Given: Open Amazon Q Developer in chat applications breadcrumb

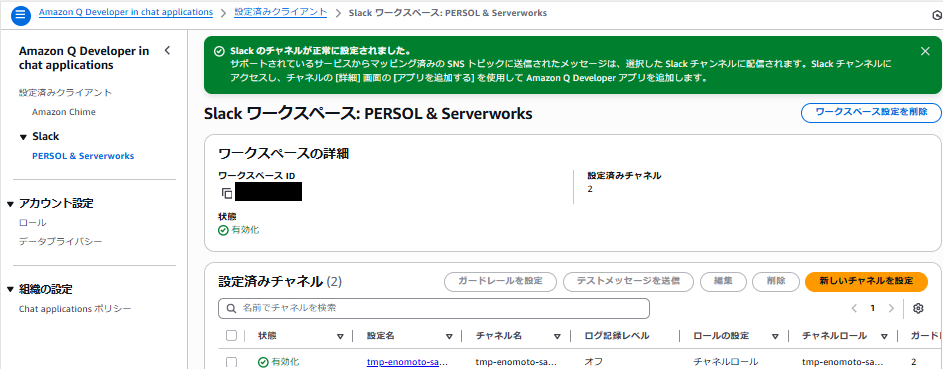Looking at the screenshot, I should (126, 12).
